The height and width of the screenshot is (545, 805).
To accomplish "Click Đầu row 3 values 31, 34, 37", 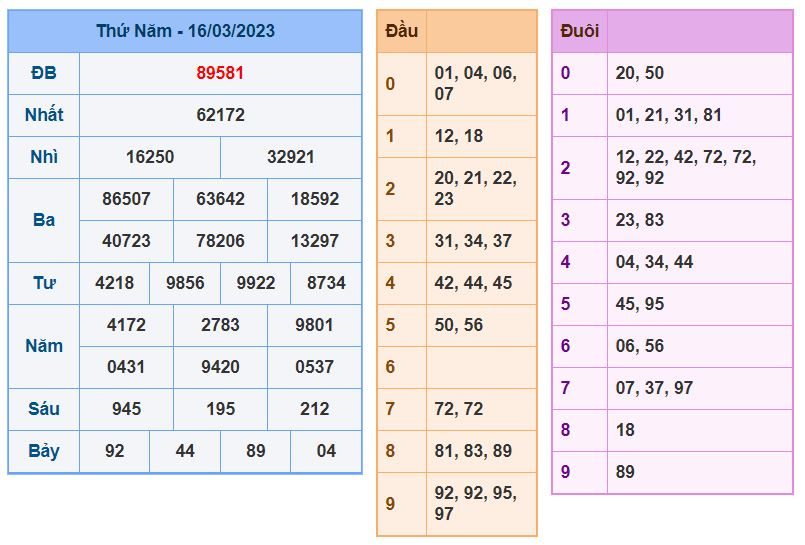I will click(x=473, y=241).
